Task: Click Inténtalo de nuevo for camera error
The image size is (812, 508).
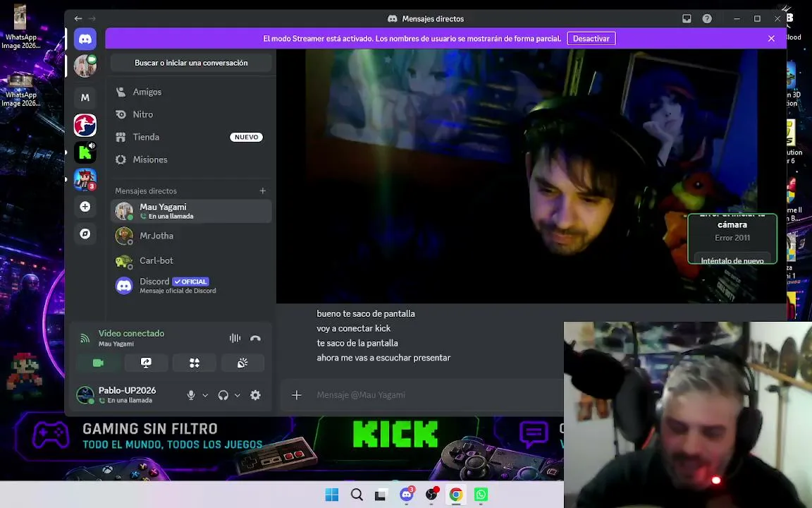Action: coord(732,260)
